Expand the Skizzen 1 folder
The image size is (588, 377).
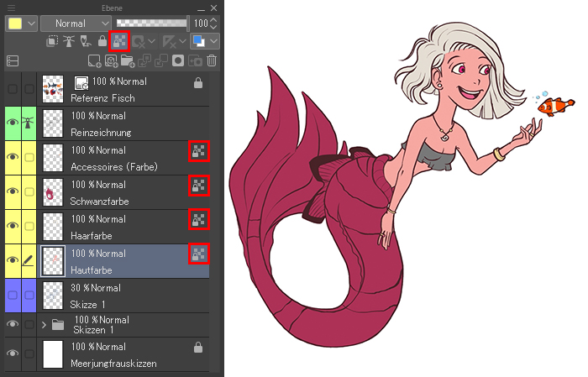pyautogui.click(x=44, y=325)
